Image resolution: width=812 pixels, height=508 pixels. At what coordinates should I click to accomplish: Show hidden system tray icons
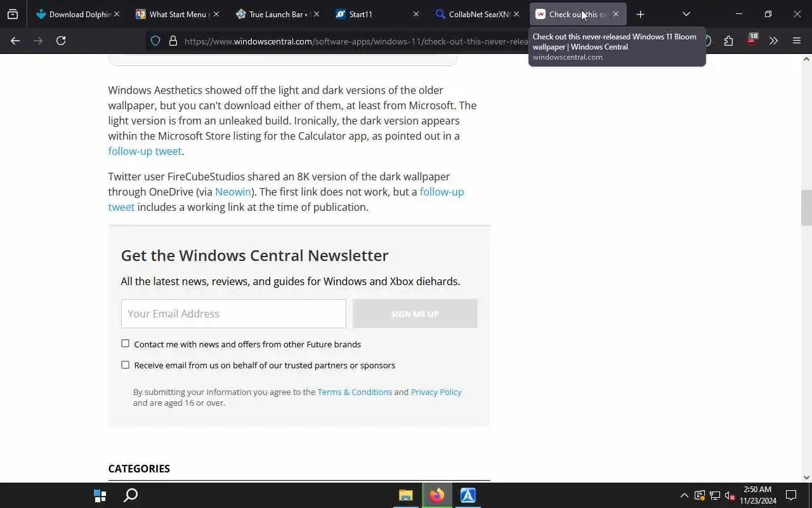click(684, 495)
